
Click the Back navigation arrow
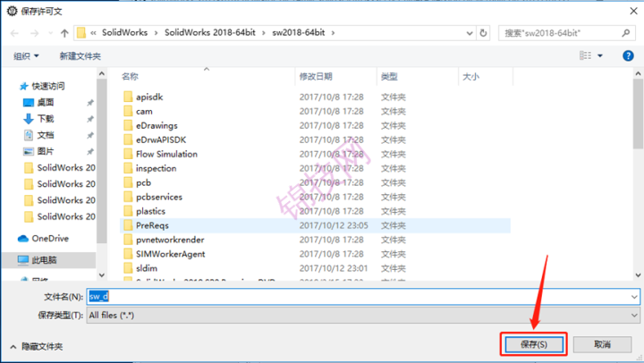click(x=15, y=33)
